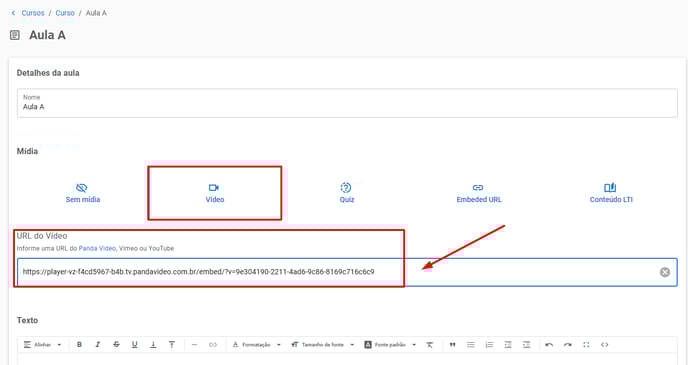Viewport: 688px width, 365px height.
Task: Open the code view of editor
Action: click(x=604, y=345)
